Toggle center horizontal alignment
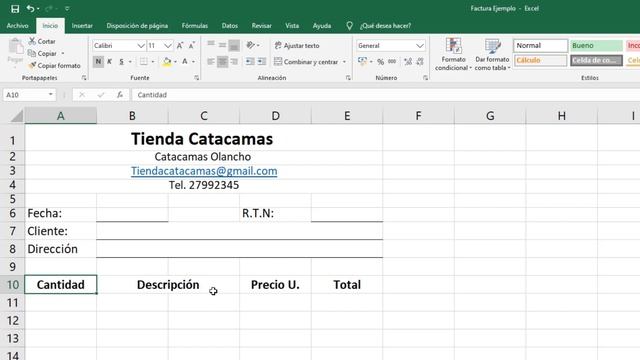The width and height of the screenshot is (640, 360). click(x=222, y=62)
